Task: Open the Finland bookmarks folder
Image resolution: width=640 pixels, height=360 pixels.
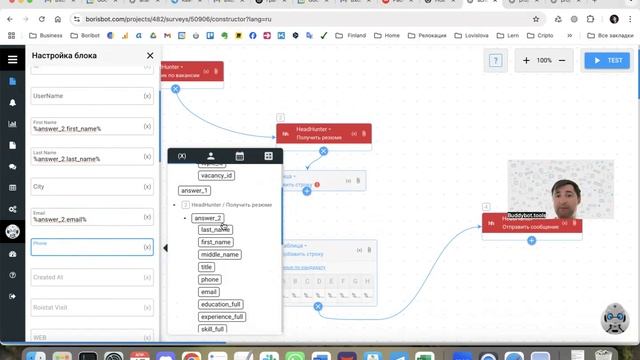Action: [351, 36]
